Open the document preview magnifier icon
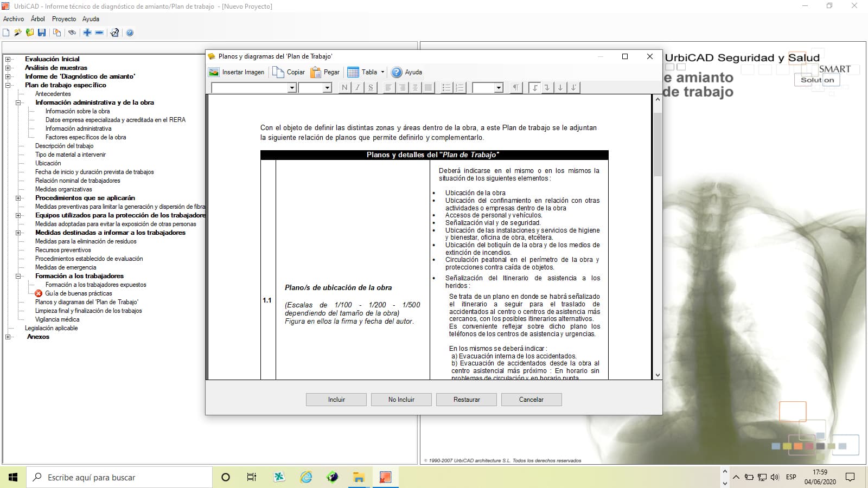868x488 pixels. [x=114, y=33]
